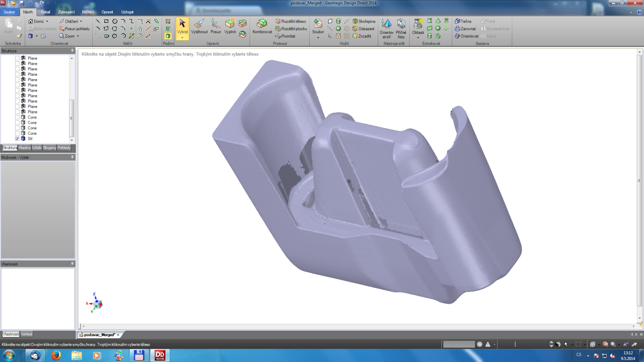
Task: Click the Posun pohledu button
Action: (75, 29)
